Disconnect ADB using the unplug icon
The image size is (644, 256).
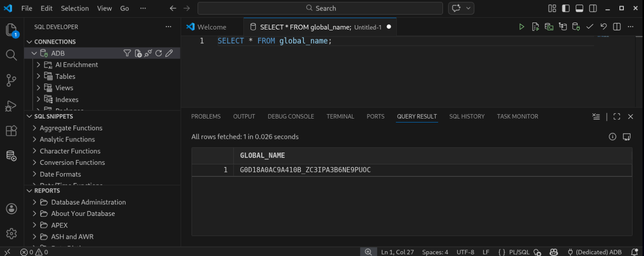[148, 53]
